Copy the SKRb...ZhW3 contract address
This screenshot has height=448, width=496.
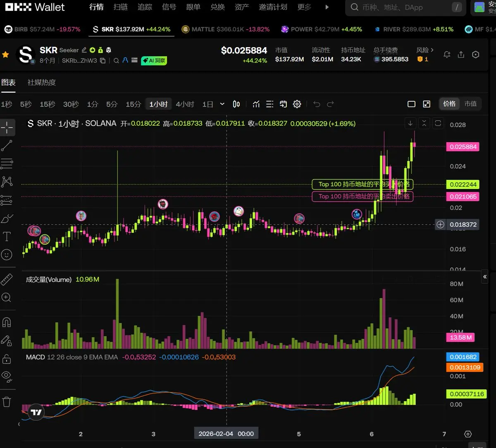click(x=103, y=61)
